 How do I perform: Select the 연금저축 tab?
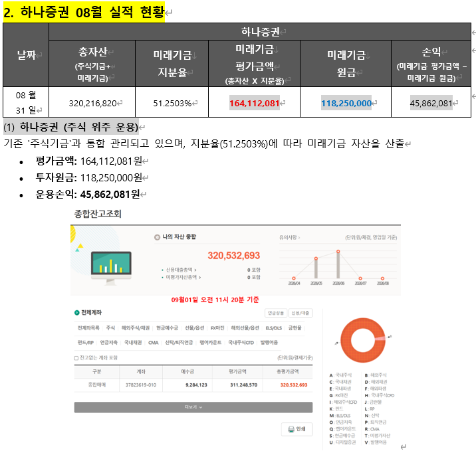pyautogui.click(x=108, y=343)
